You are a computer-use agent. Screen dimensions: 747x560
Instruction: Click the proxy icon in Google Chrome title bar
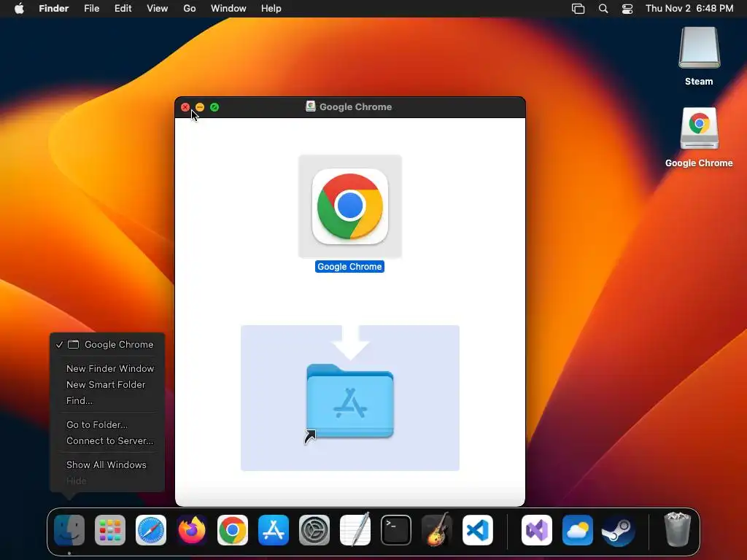tap(311, 106)
